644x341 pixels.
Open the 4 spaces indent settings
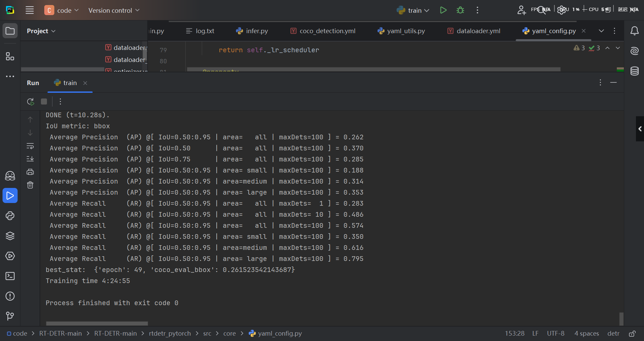click(586, 333)
